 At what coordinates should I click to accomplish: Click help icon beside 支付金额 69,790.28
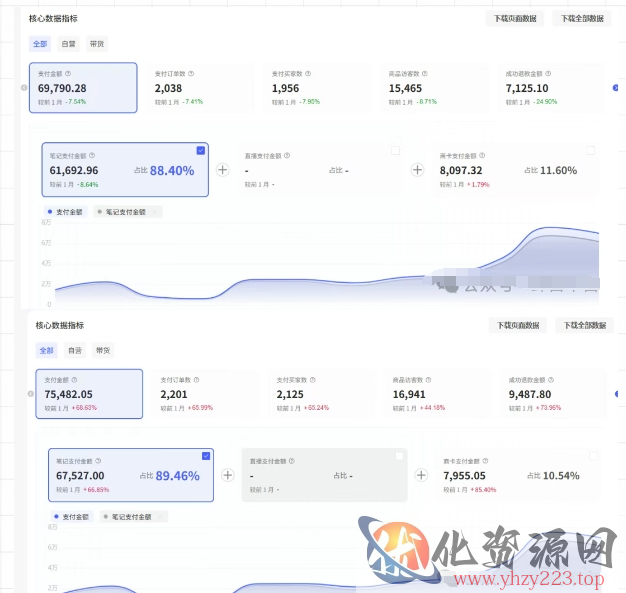(68, 73)
